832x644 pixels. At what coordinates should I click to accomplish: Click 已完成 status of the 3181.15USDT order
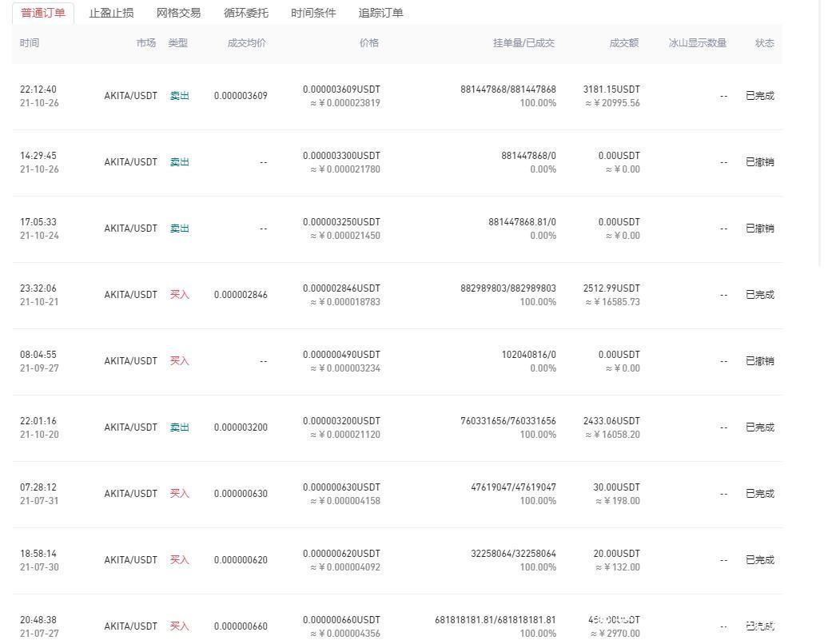tap(759, 96)
